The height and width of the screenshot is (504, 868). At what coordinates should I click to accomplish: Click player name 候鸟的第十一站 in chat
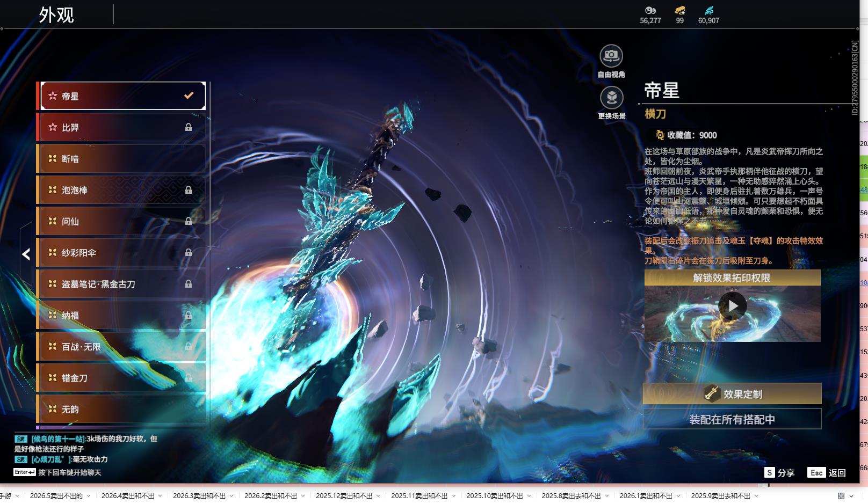click(59, 439)
